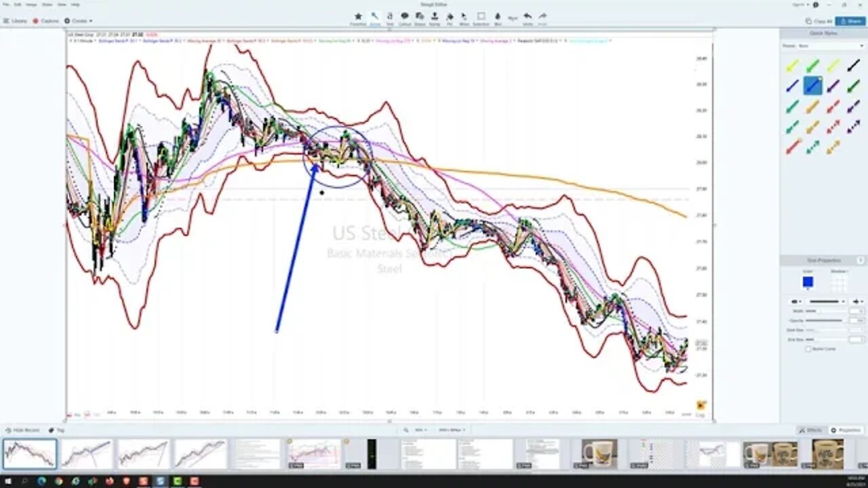Pick the purple solid arrow quick style
Image resolution: width=868 pixels, height=488 pixels.
pos(833,86)
